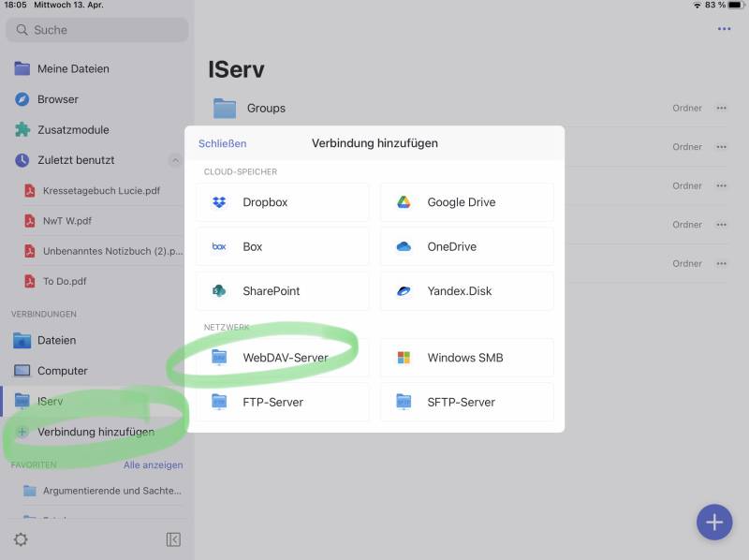Select WebDAV-Server network connection
749x560 pixels.
coord(283,358)
